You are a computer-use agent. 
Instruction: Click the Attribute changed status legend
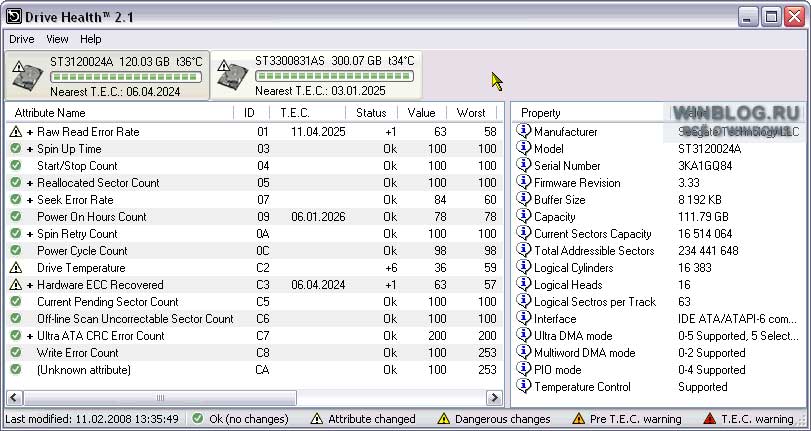click(x=363, y=419)
